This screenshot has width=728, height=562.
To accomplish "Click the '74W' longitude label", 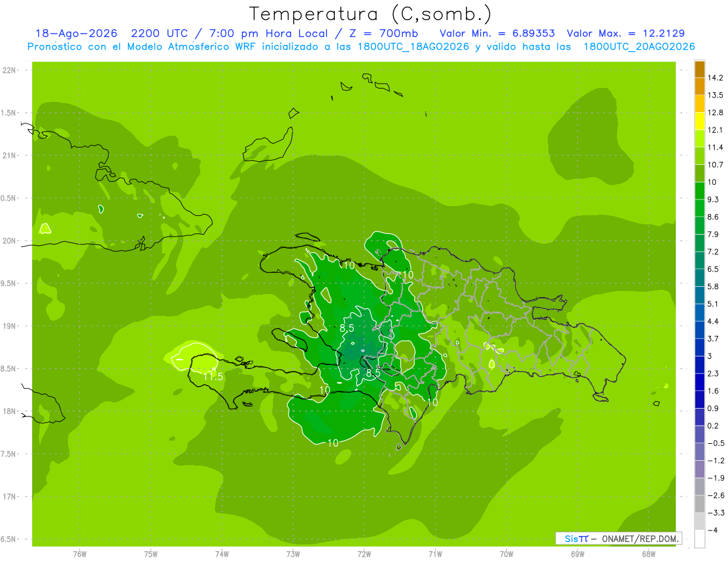I will [x=221, y=554].
